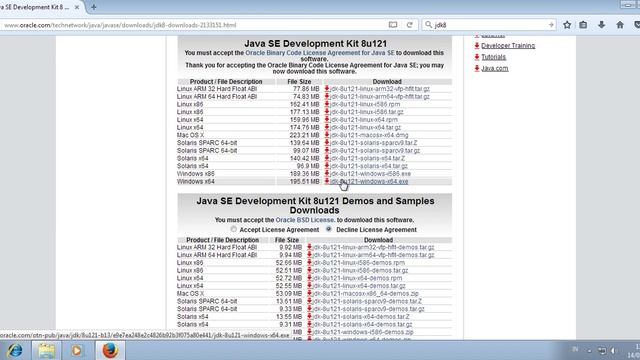Viewport: 640px width, 360px height.
Task: Download jdk-8u121-linux-arm32-vfp-hflt.tar.gz
Action: click(380, 89)
